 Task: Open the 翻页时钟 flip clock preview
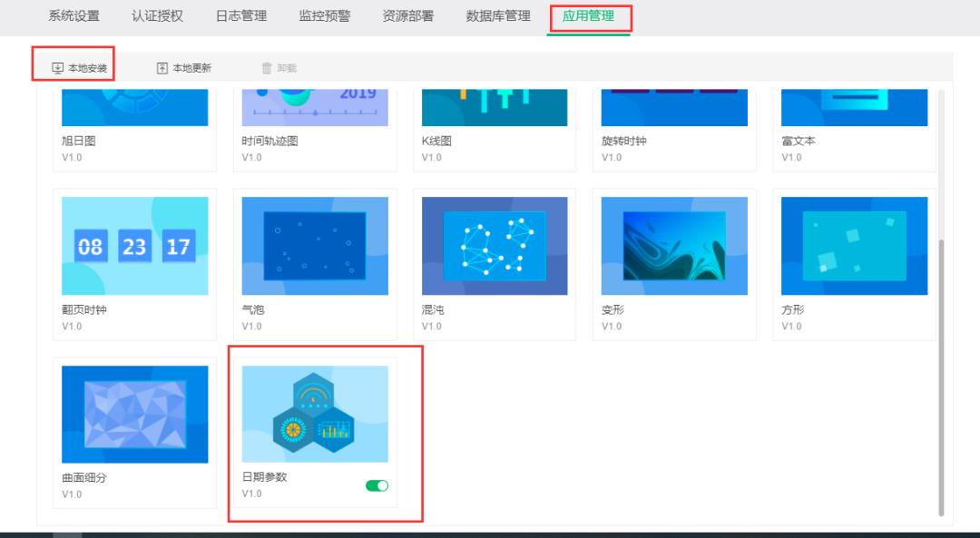point(134,245)
